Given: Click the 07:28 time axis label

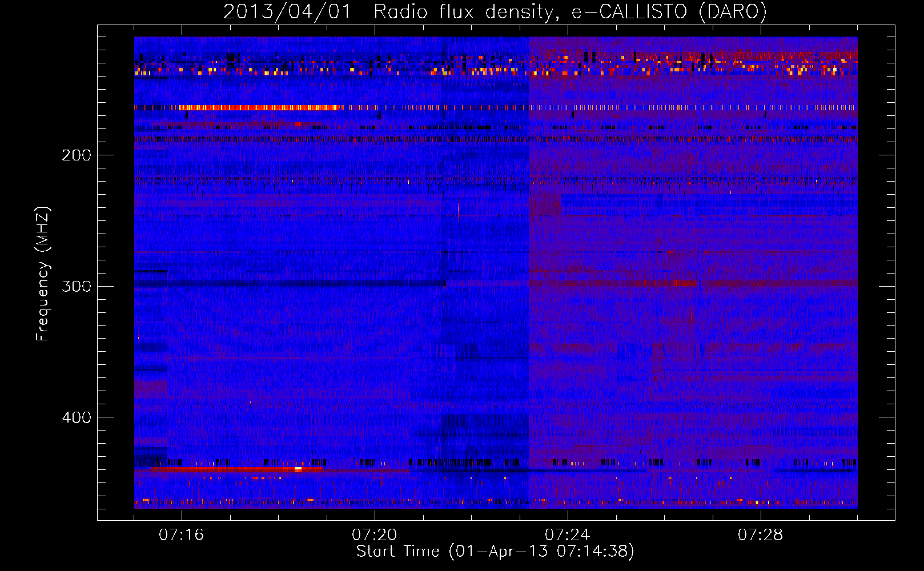Looking at the screenshot, I should click(x=761, y=535).
